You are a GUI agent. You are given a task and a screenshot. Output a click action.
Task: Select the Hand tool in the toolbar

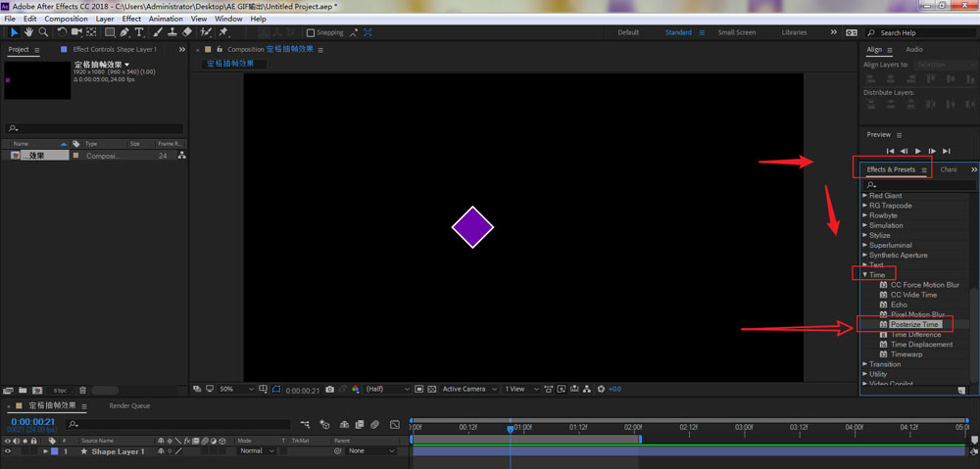(29, 32)
